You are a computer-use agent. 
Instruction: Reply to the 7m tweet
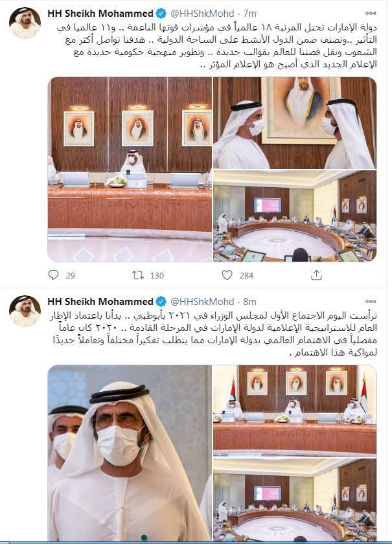coord(54,275)
